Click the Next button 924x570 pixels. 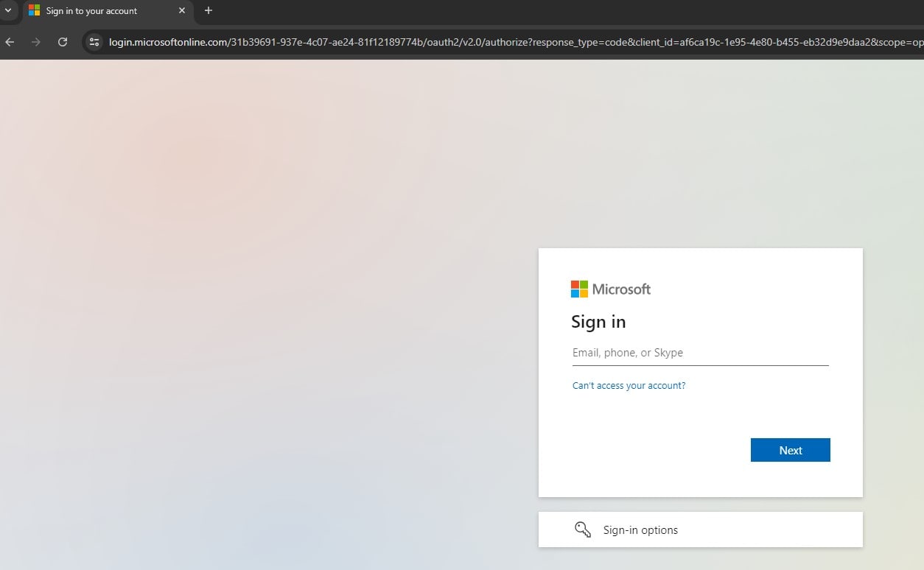[791, 450]
